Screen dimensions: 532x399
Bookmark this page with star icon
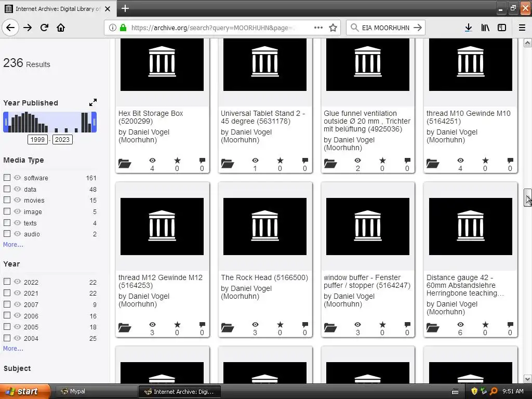[333, 28]
